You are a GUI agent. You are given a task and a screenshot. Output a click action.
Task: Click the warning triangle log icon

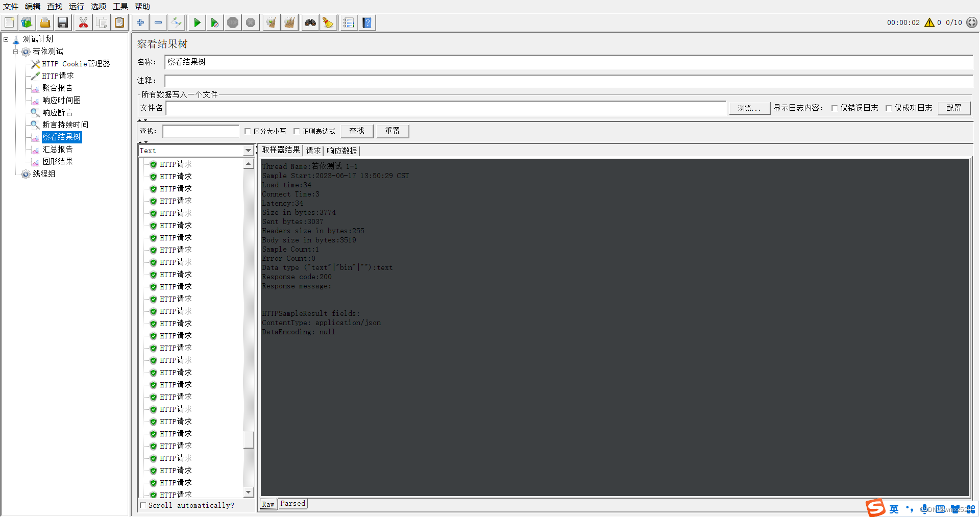(929, 22)
